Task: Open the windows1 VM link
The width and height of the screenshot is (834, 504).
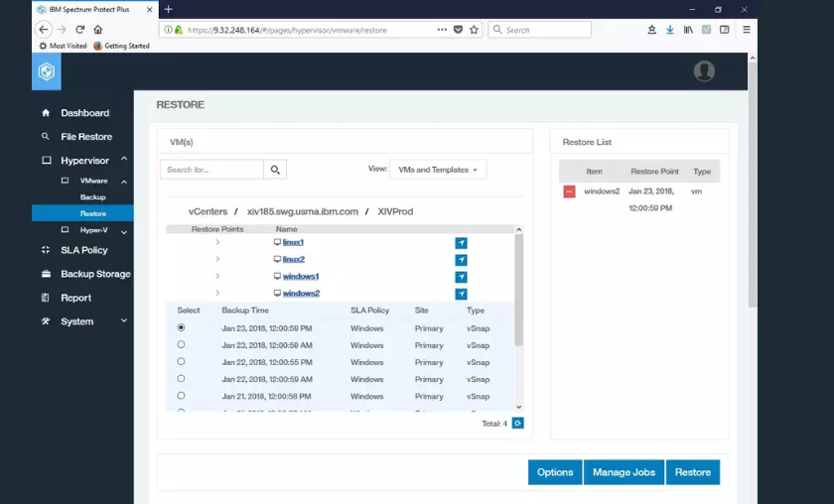Action: [301, 277]
